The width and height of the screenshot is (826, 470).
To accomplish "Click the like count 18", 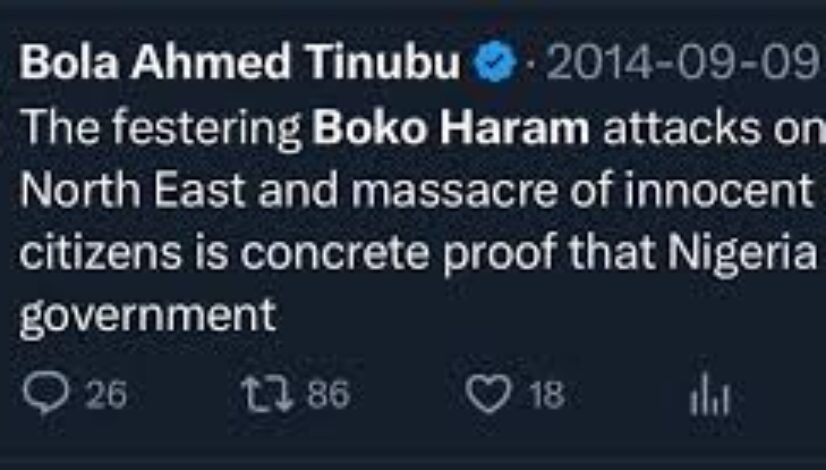I will click(x=546, y=396).
